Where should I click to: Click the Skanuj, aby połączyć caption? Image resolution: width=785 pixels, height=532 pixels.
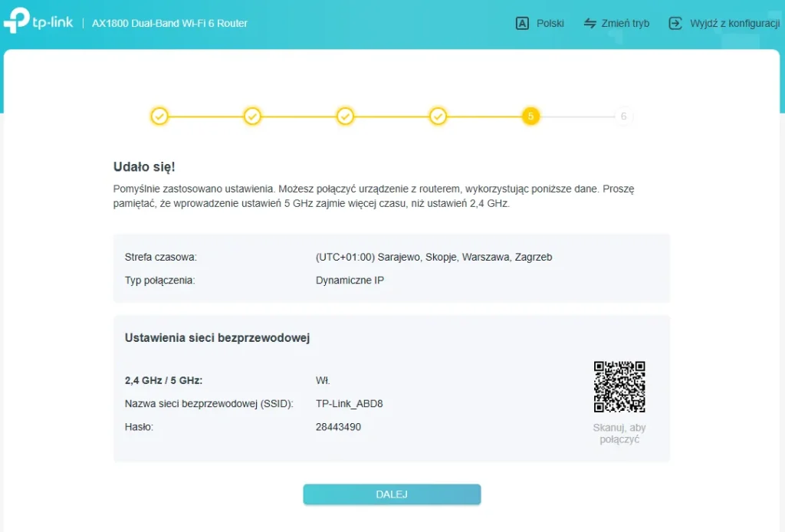point(619,433)
